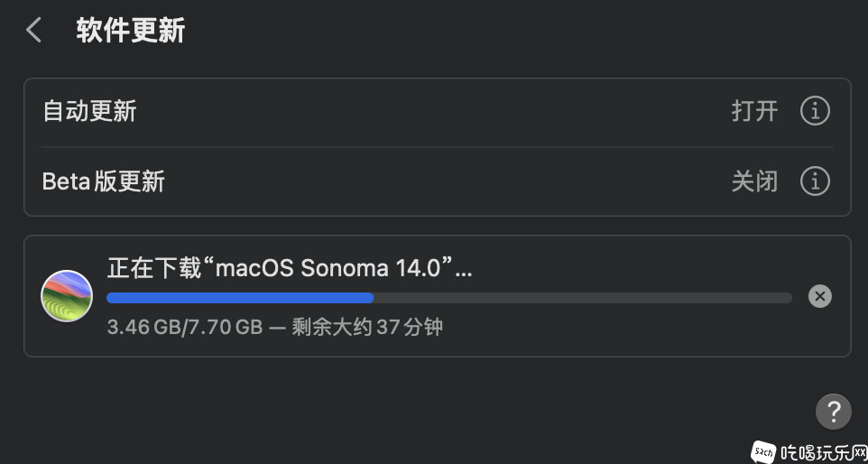Open the 吃喝玩乐网 watermark text
Image resolution: width=868 pixels, height=464 pixels.
(823, 453)
